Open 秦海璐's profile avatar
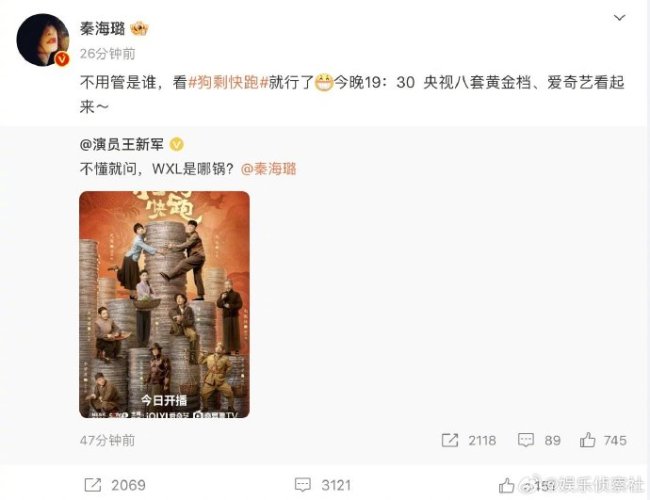 (43, 40)
